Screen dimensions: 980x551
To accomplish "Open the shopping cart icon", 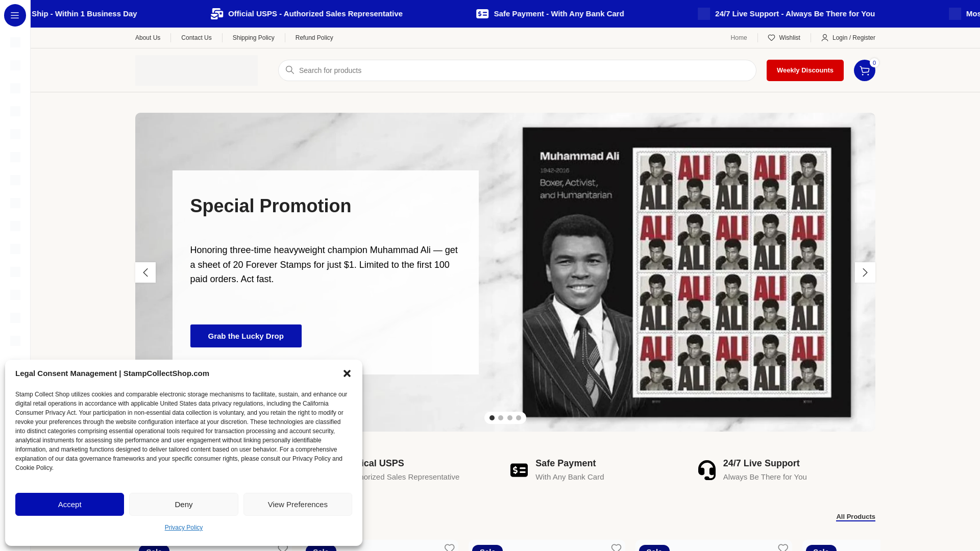I will pos(864,70).
